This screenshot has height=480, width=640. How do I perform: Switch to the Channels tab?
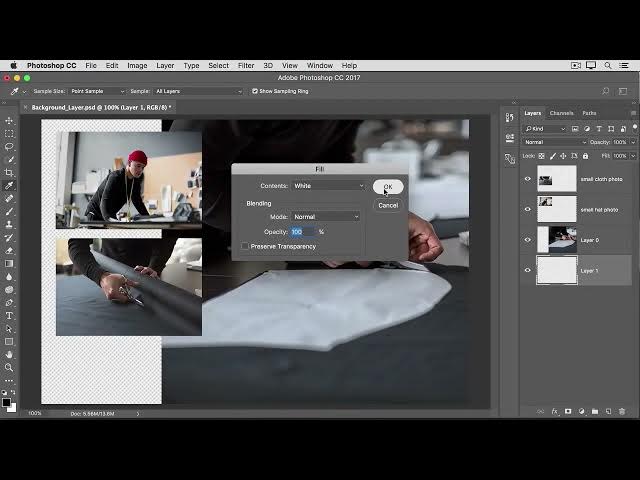(562, 113)
